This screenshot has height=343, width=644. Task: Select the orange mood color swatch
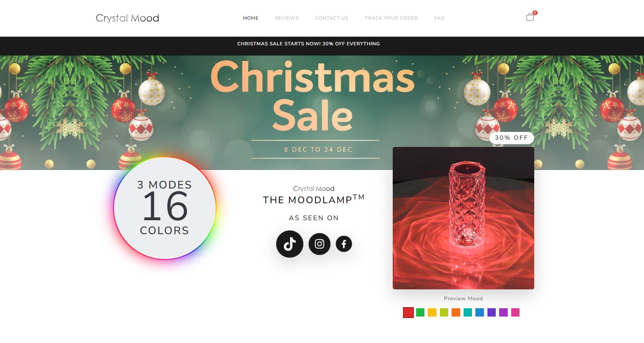coord(456,312)
